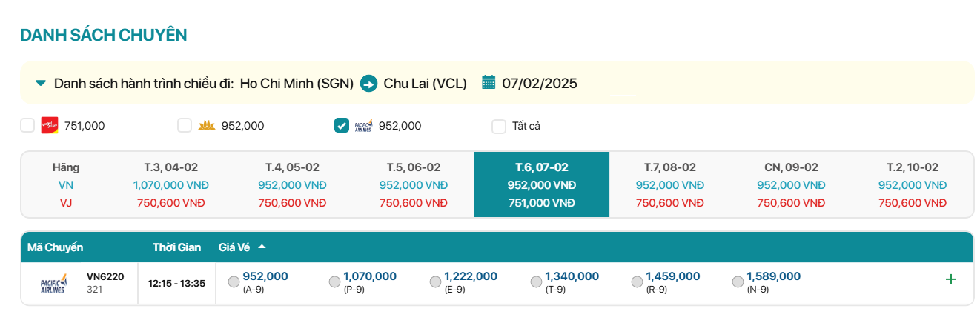Viewport: 980px width, 323px height.
Task: Toggle the Vietjet 751,000 filter checkbox
Action: coord(27,125)
